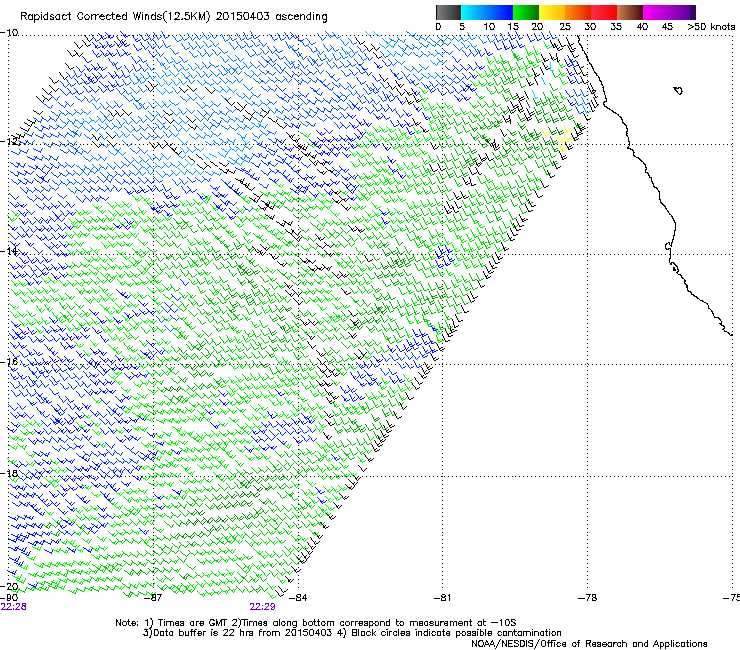Click the '-14' latitude axis label
The height and width of the screenshot is (650, 740).
coord(9,251)
